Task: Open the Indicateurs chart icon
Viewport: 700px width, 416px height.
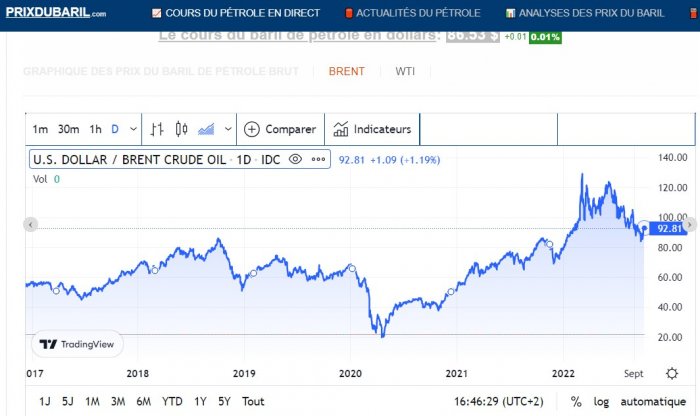Action: [x=341, y=129]
